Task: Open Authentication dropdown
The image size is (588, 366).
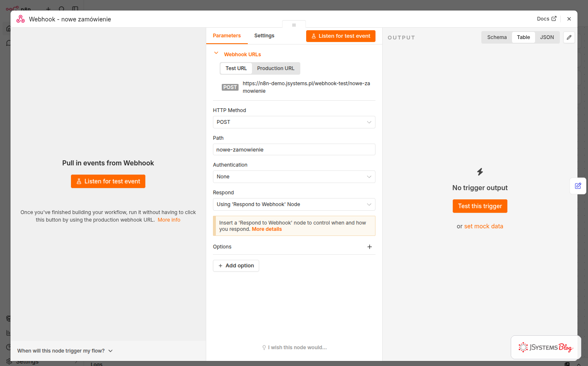Action: 294,177
